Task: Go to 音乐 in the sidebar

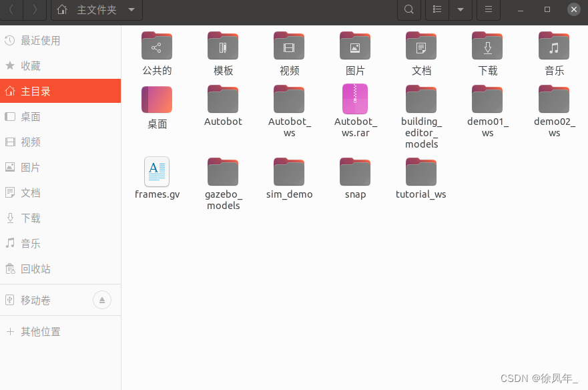Action: [60, 244]
